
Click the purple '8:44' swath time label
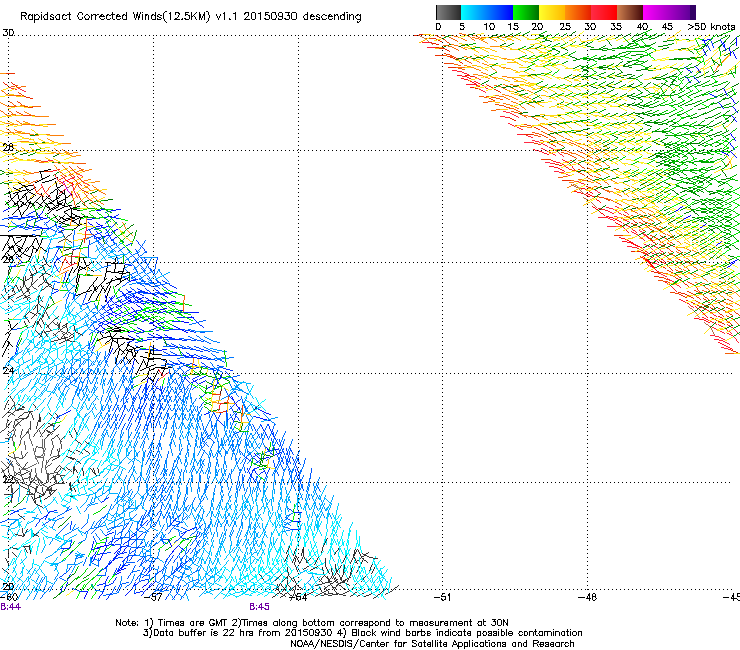[10, 607]
